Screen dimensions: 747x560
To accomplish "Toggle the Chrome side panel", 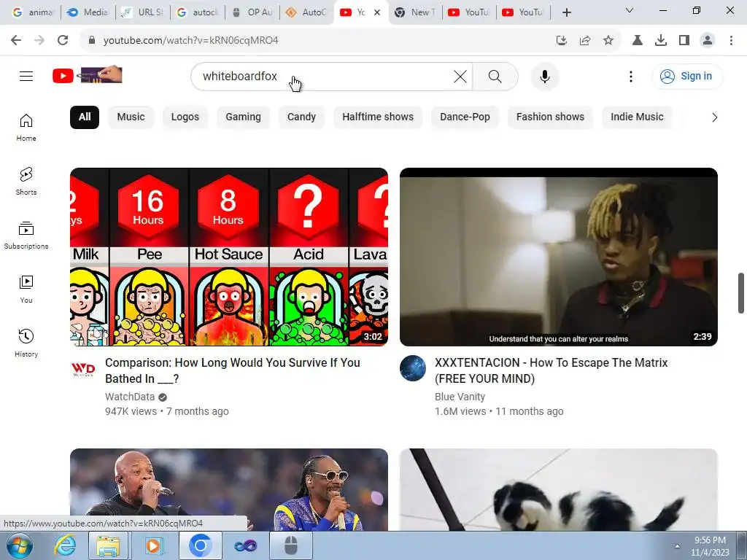I will coord(684,41).
